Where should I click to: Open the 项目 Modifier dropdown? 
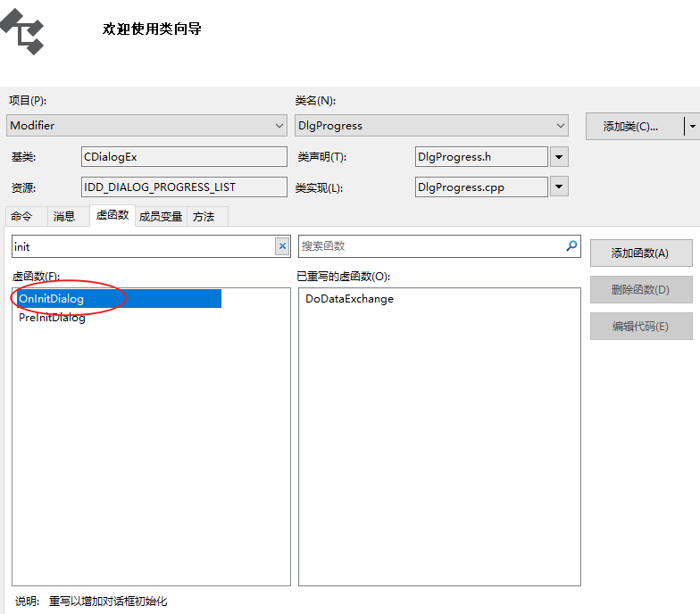coord(146,125)
